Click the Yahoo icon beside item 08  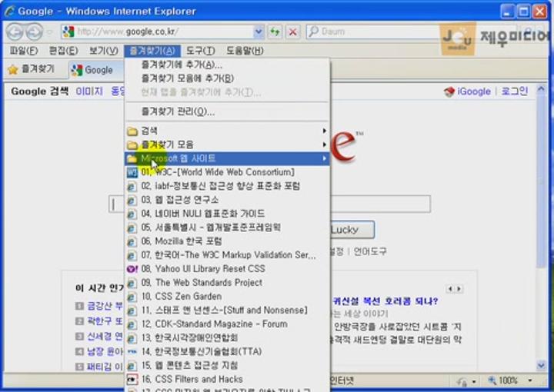[x=132, y=269]
